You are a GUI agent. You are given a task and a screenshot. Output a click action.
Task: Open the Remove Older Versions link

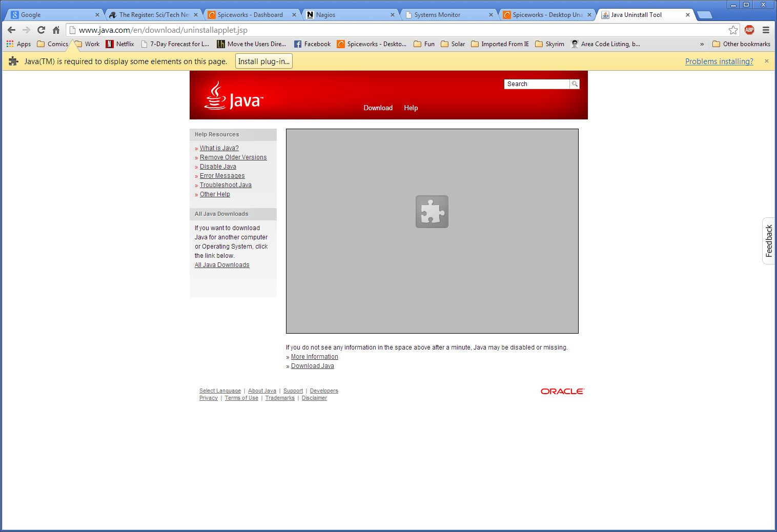[x=233, y=157]
